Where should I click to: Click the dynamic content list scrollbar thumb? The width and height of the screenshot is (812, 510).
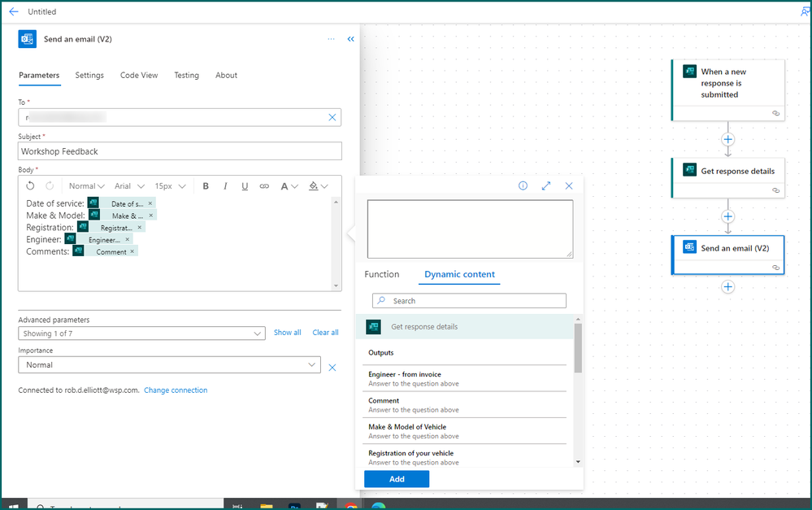578,348
